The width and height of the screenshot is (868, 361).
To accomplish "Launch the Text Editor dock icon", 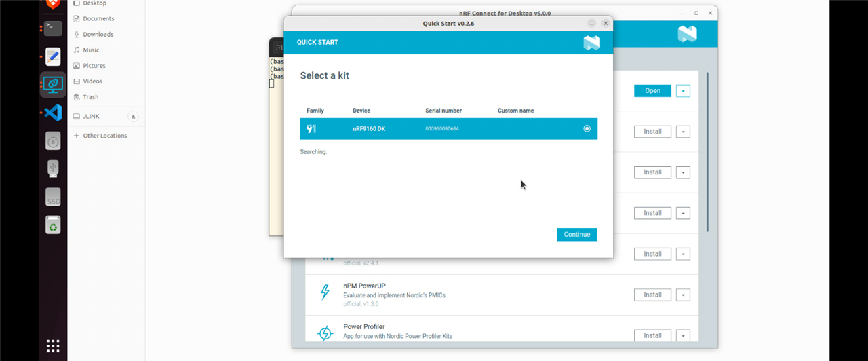I will coord(53,56).
